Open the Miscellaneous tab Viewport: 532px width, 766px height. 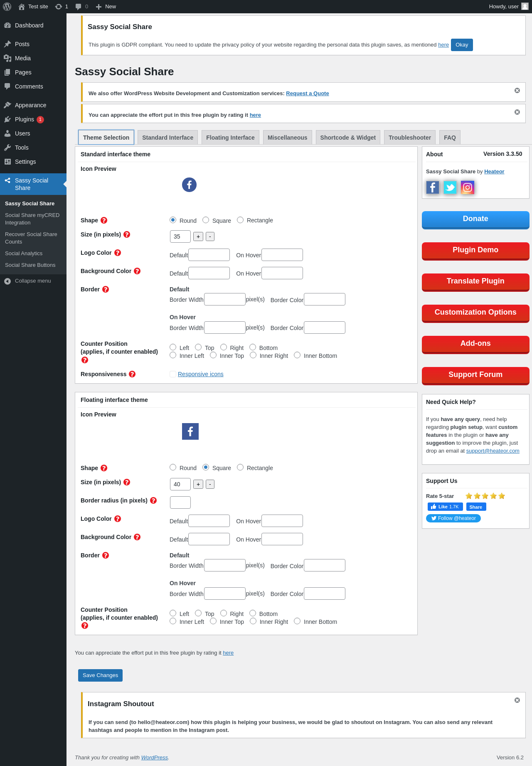287,138
